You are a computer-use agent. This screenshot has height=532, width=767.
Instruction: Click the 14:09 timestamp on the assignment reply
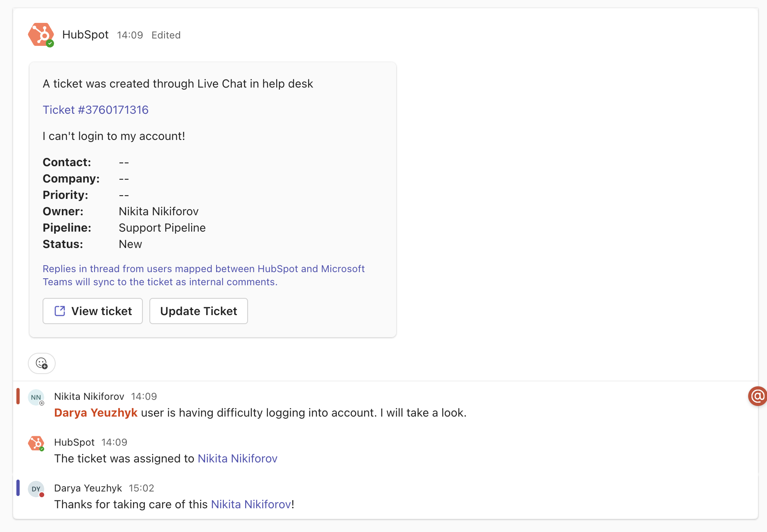click(114, 442)
